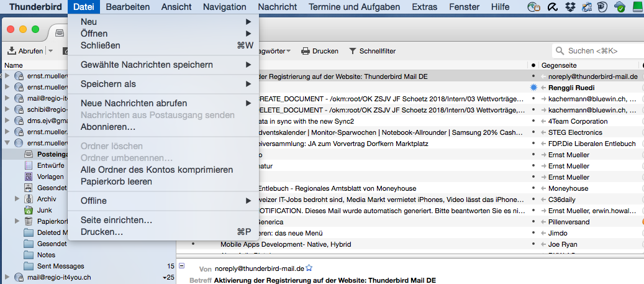The image size is (644, 284).
Task: Open the Neu submenu entry
Action: tap(89, 22)
